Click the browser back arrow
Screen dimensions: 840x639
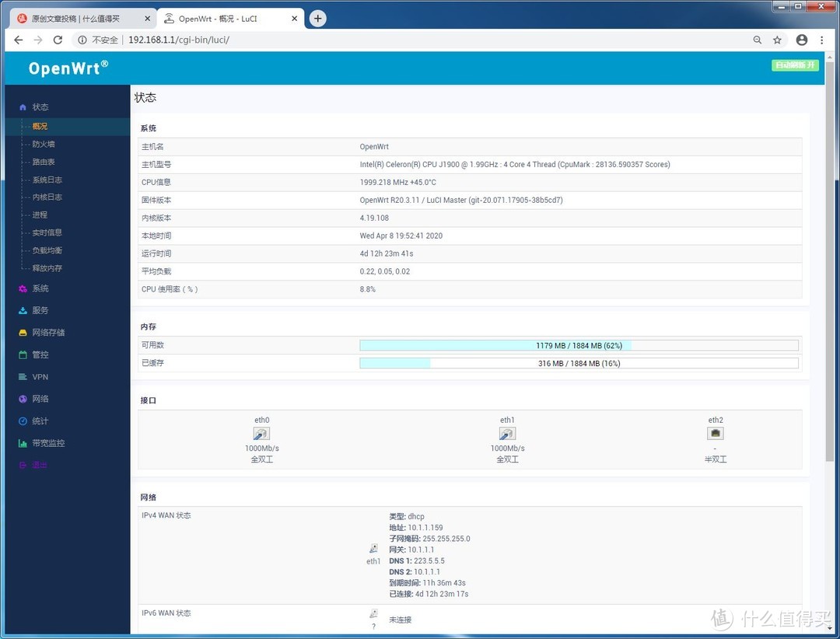(19, 40)
